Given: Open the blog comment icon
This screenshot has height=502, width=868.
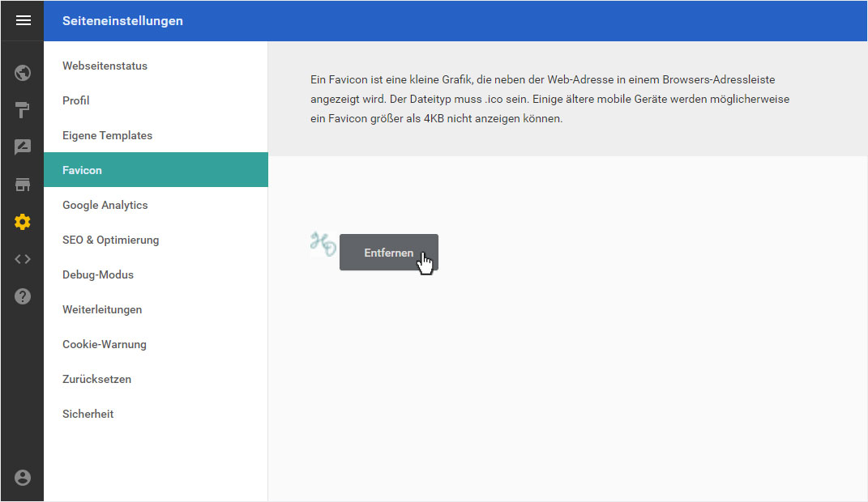Looking at the screenshot, I should (23, 147).
